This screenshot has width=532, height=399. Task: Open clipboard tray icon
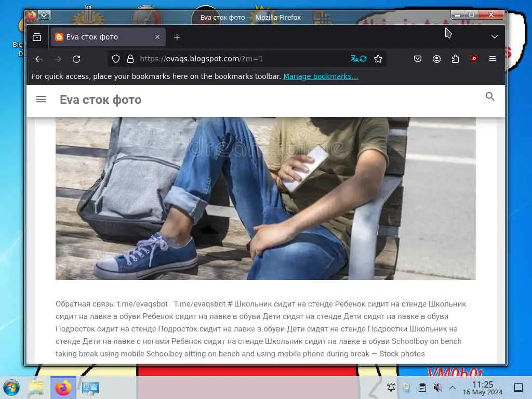pos(422,388)
